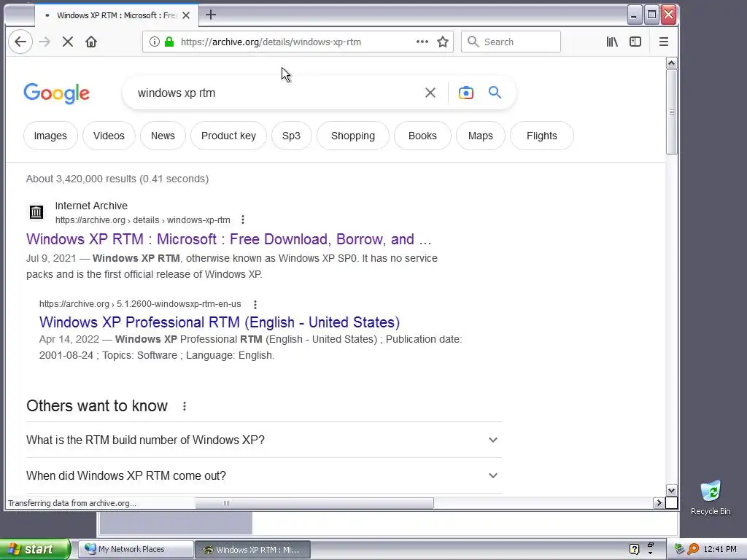Open the Recycle Bin desktop icon

click(711, 498)
